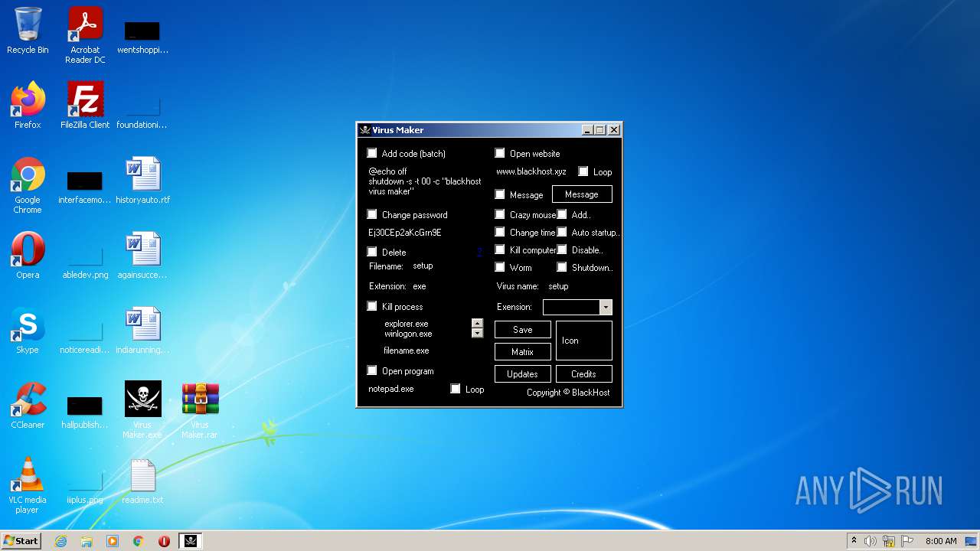
Task: Select the Skype desktop shortcut
Action: 28,331
